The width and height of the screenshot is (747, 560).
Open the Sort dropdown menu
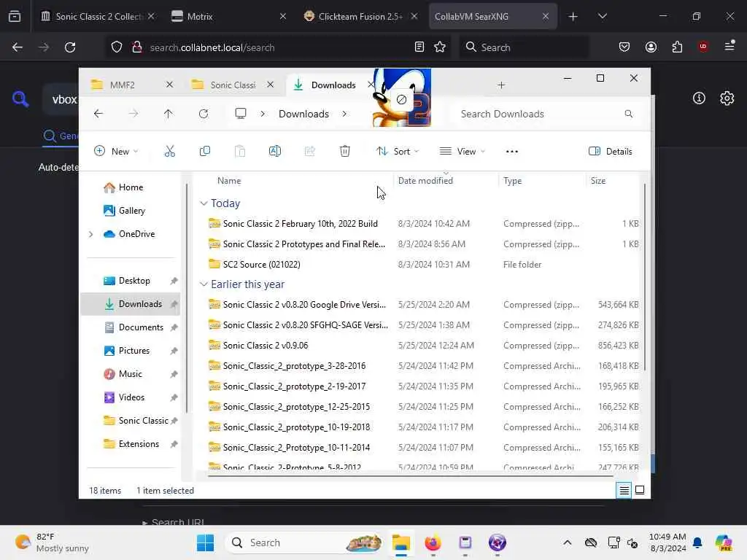pos(398,152)
